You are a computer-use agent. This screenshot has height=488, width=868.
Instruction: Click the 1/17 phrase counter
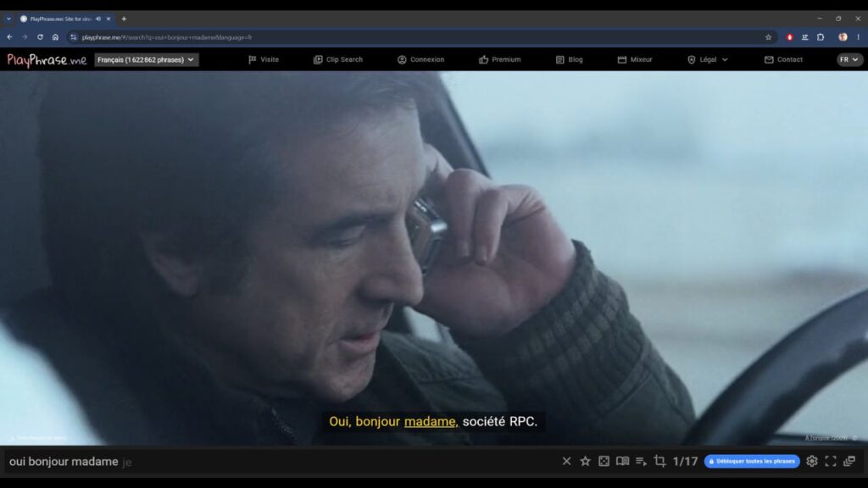pos(685,461)
